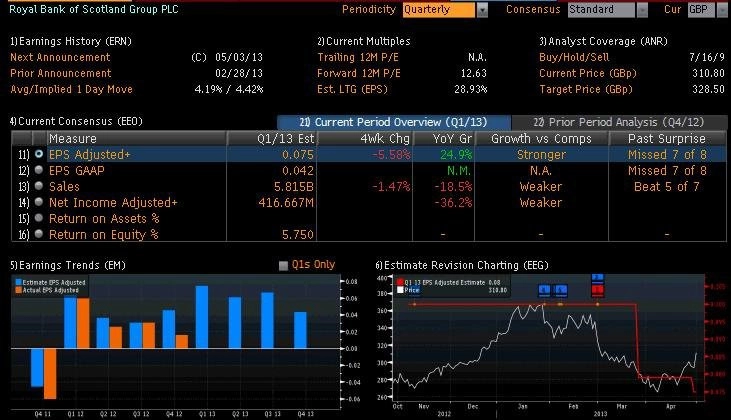This screenshot has width=731, height=420.
Task: Click the Stronger growth vs comps cell
Action: [541, 154]
